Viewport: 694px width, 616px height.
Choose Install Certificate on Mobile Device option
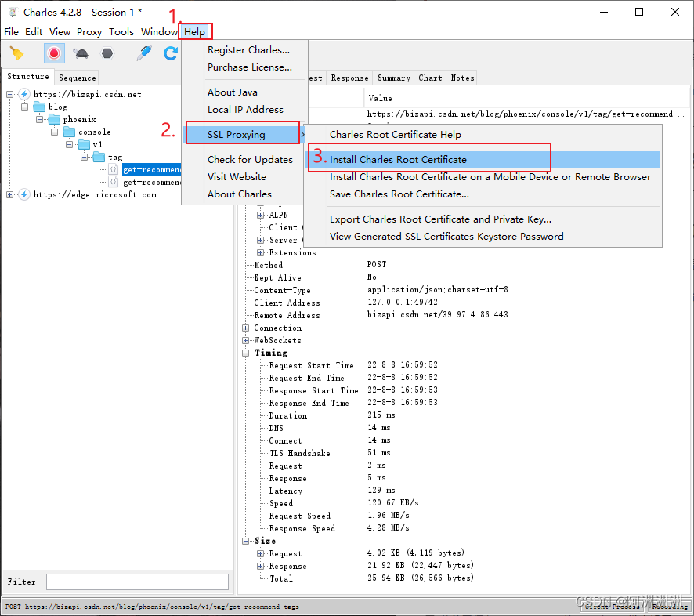(490, 177)
